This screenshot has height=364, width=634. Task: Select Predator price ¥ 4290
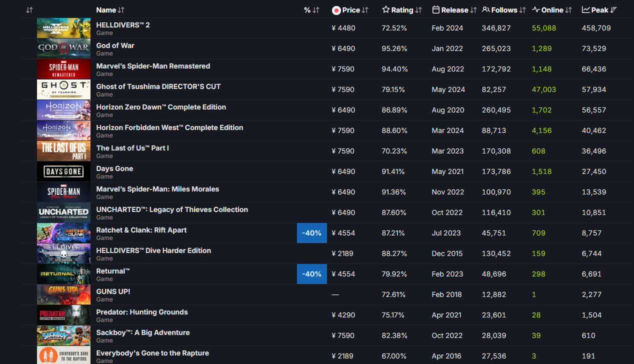(343, 315)
